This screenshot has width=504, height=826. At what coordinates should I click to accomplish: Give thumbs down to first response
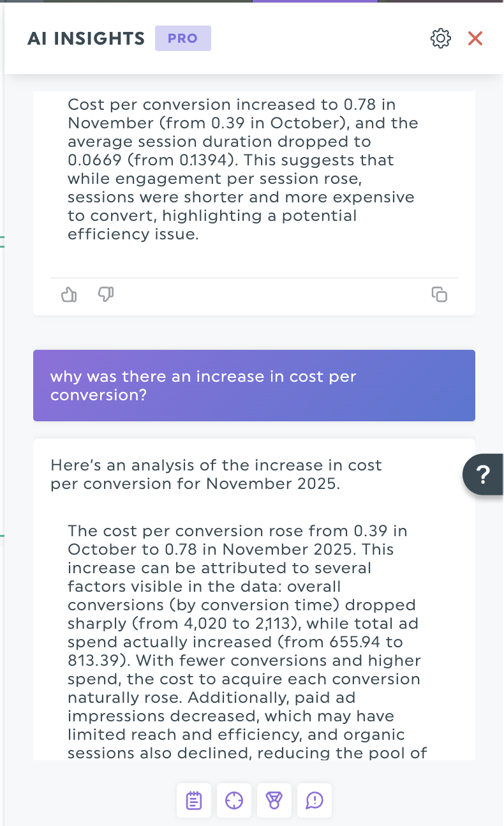(106, 294)
